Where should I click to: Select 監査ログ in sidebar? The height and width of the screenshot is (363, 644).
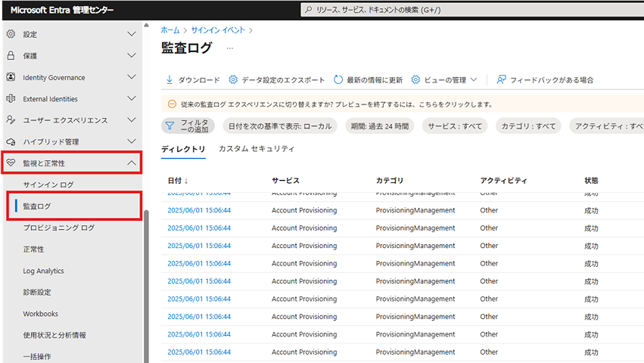(x=74, y=206)
